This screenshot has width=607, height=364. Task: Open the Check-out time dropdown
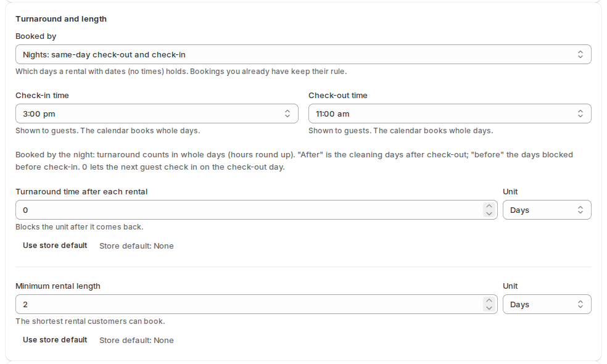(450, 114)
